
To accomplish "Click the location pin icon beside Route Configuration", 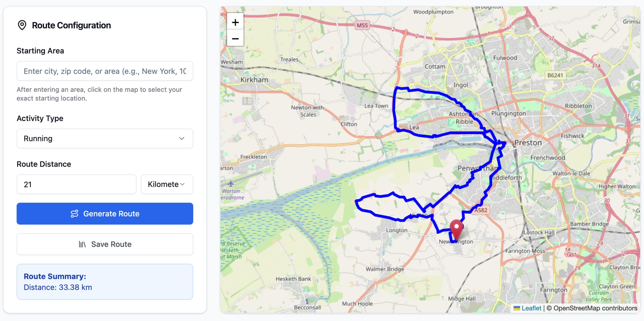I will coord(22,25).
